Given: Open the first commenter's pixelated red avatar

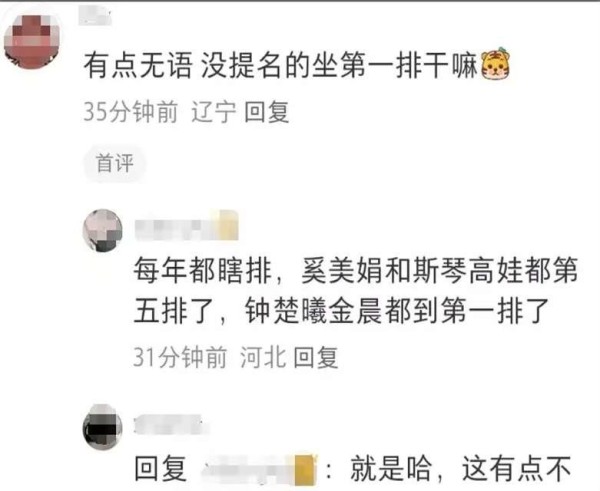Looking at the screenshot, I should (x=33, y=39).
